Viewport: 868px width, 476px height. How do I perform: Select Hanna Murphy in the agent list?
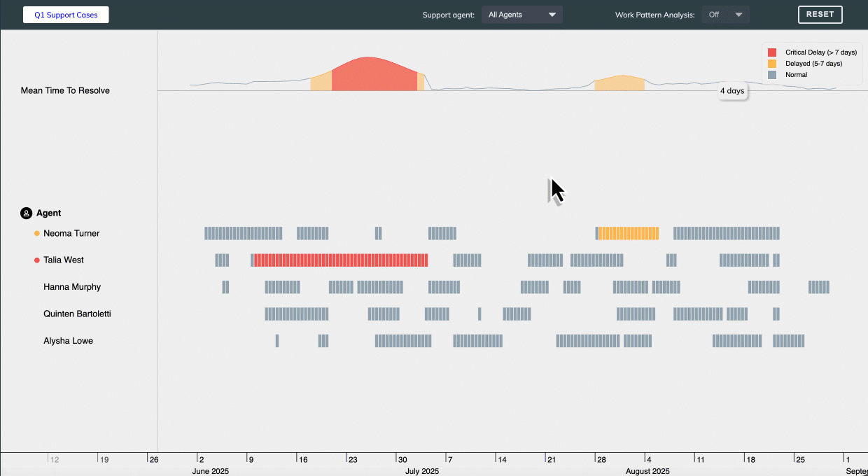click(x=72, y=286)
